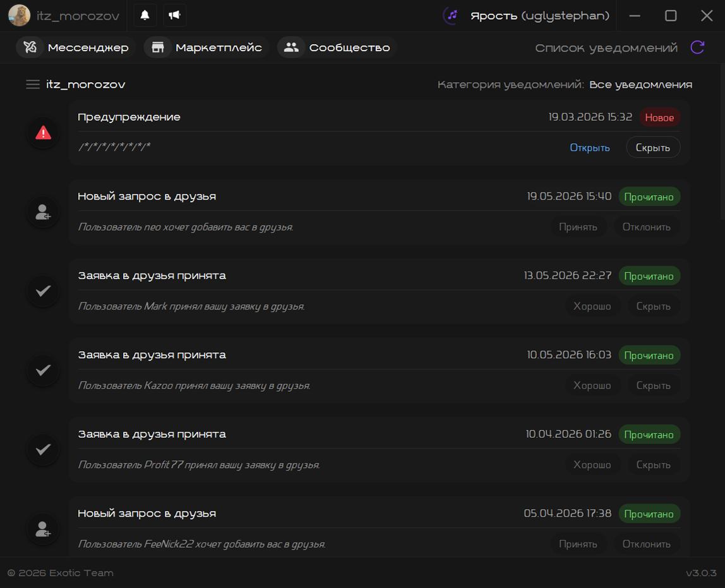Click Открыть link on the warning
Screen dimensions: 725x588
coord(589,147)
